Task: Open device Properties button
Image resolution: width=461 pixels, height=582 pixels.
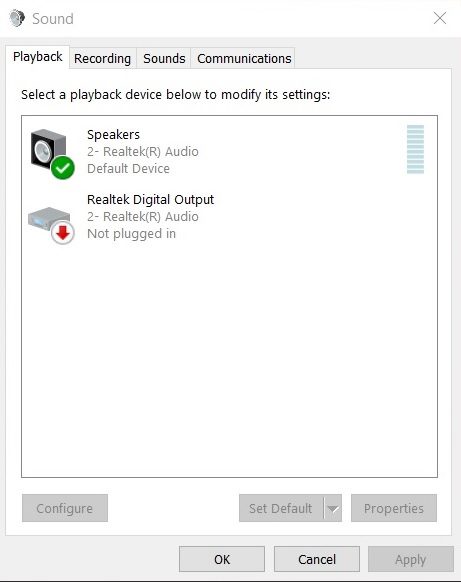Action: click(x=394, y=508)
